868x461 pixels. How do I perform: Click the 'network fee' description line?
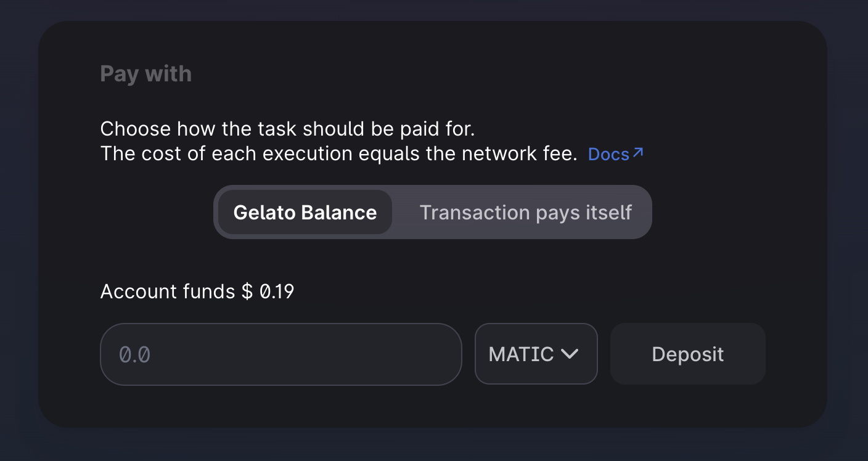(x=339, y=153)
